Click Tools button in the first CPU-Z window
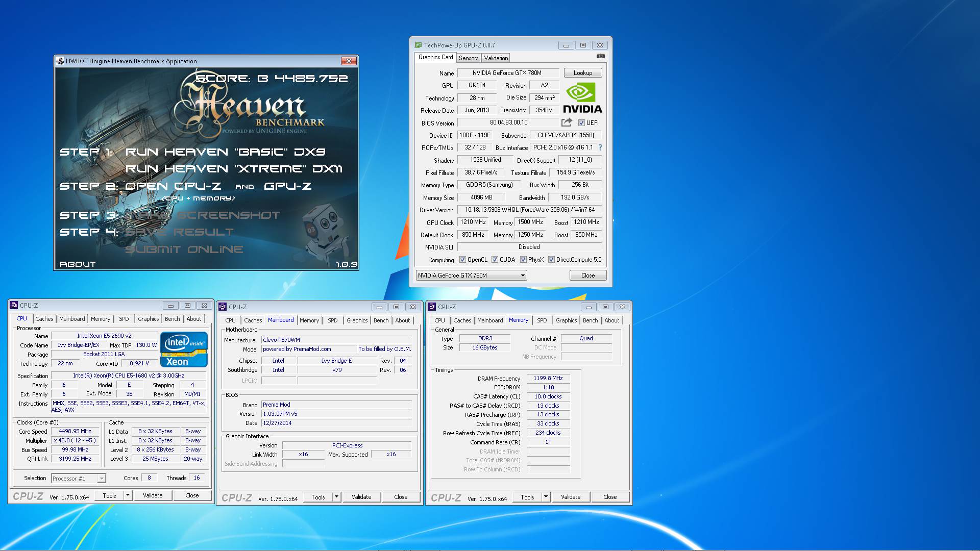980x551 pixels. (x=109, y=495)
